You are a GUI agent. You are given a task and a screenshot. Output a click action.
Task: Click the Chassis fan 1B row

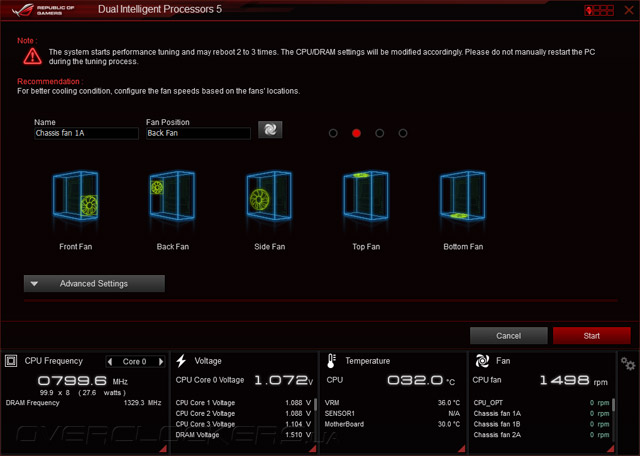pyautogui.click(x=541, y=424)
